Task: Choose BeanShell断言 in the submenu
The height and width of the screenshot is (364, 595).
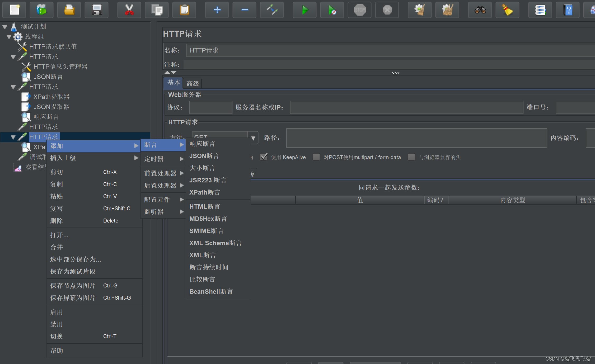Action: (211, 292)
